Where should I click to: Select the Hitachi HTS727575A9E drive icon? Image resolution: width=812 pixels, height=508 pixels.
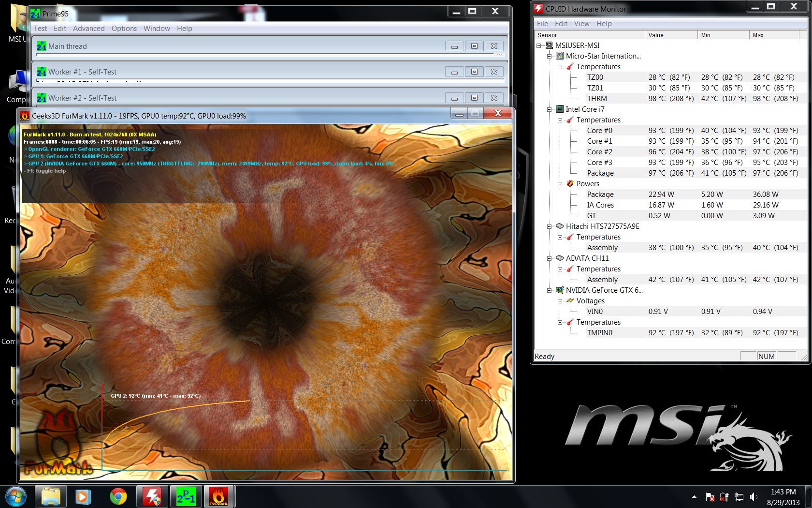pos(560,226)
